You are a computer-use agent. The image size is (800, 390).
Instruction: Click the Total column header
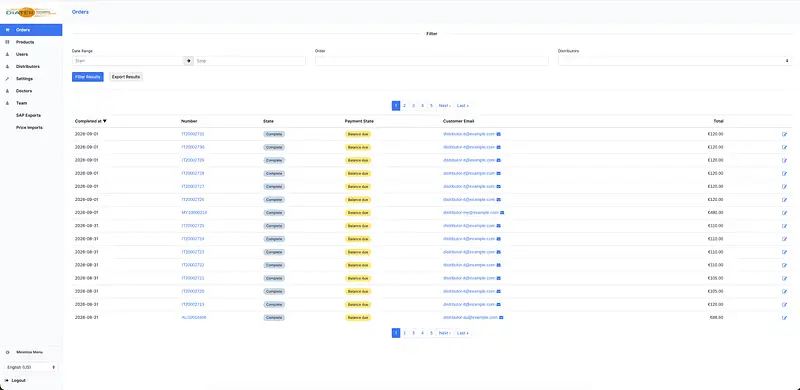[718, 121]
